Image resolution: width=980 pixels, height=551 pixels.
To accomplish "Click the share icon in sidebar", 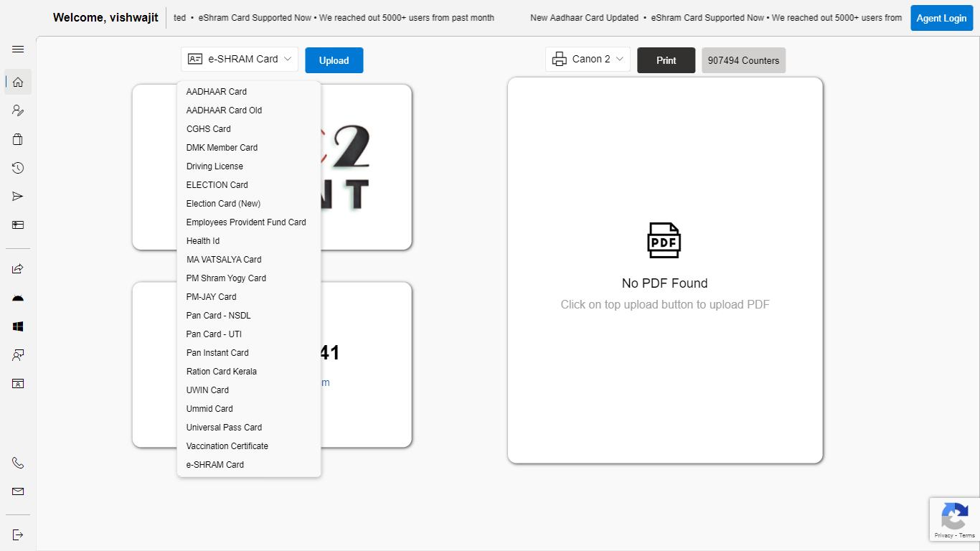I will coord(18,269).
